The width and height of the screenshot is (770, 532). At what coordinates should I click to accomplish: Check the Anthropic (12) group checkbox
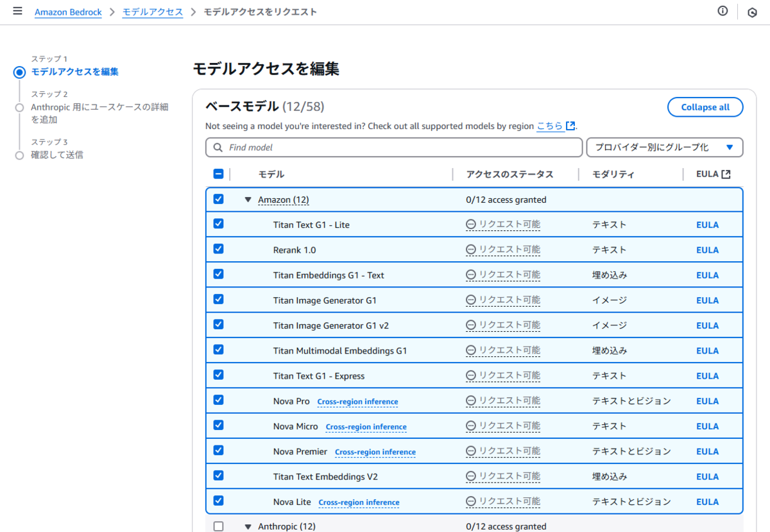click(x=218, y=526)
